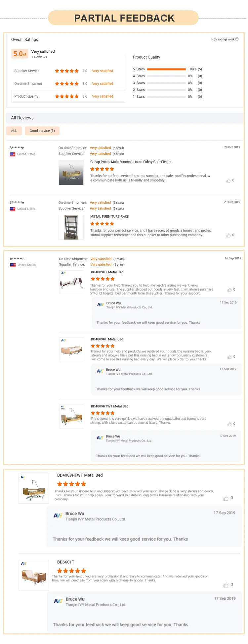The image size is (248, 644).
Task: Click the 5 Stars rating bar
Action: 166,69
